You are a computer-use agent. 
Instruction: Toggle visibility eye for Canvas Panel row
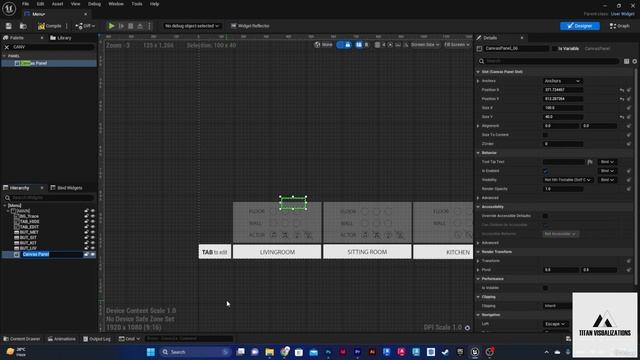(93, 254)
